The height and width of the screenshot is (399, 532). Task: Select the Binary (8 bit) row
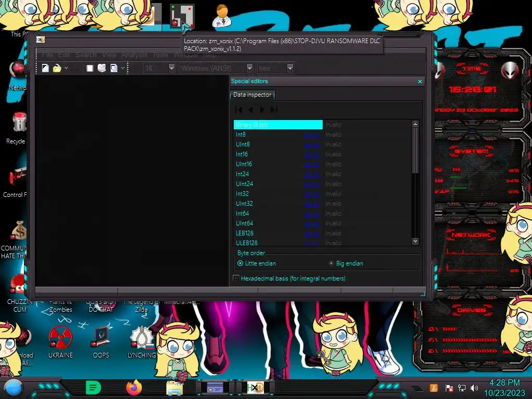click(x=322, y=125)
